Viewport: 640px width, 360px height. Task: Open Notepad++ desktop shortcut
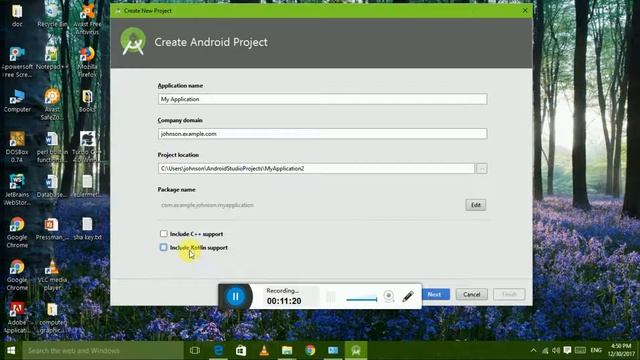(52, 58)
